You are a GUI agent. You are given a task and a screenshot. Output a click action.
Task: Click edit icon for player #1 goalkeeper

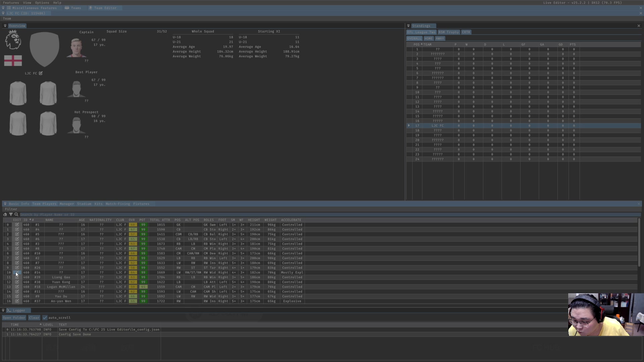[17, 225]
